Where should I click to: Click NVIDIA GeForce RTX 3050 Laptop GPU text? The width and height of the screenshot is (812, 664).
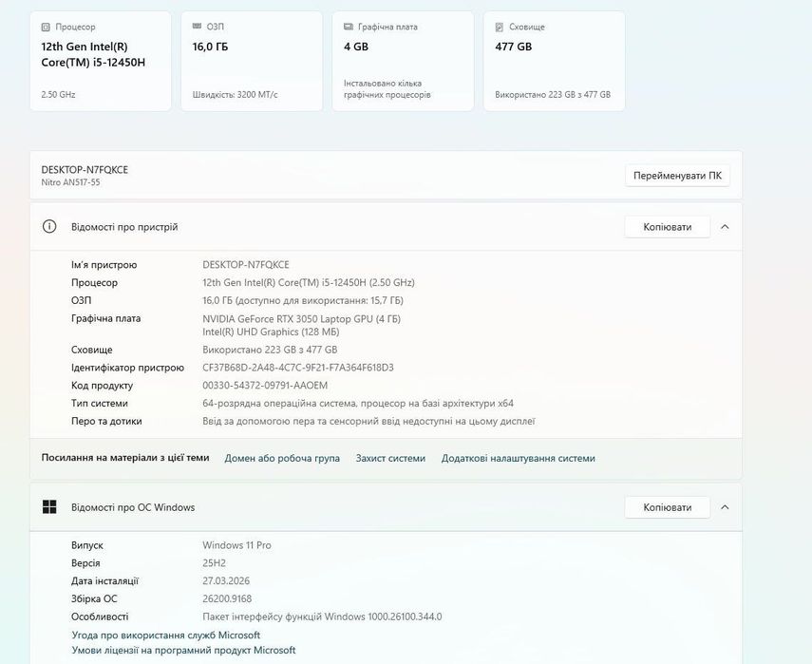tap(301, 319)
